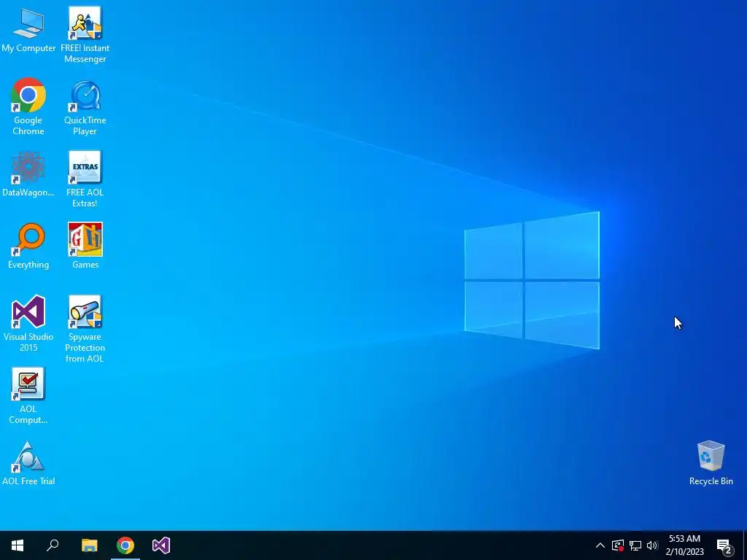Image resolution: width=747 pixels, height=560 pixels.
Task: Select the FREE AOL Extras! shortcut
Action: coord(85,179)
